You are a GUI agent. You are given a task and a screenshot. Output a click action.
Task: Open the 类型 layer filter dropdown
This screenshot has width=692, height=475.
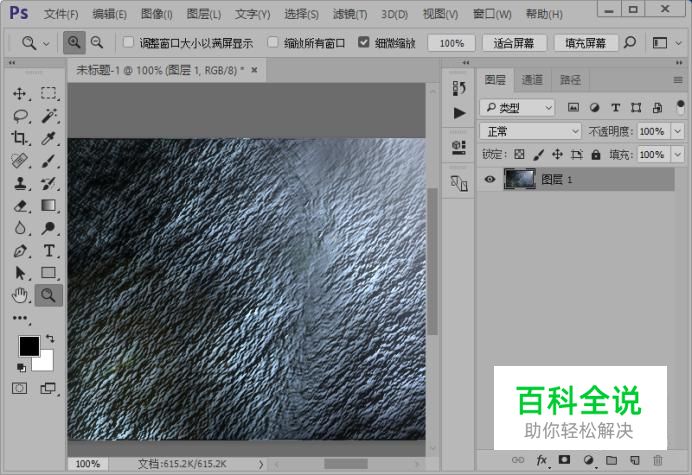517,107
